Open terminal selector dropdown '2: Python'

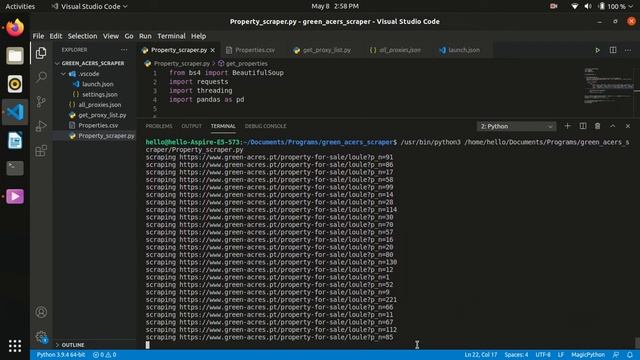point(516,127)
